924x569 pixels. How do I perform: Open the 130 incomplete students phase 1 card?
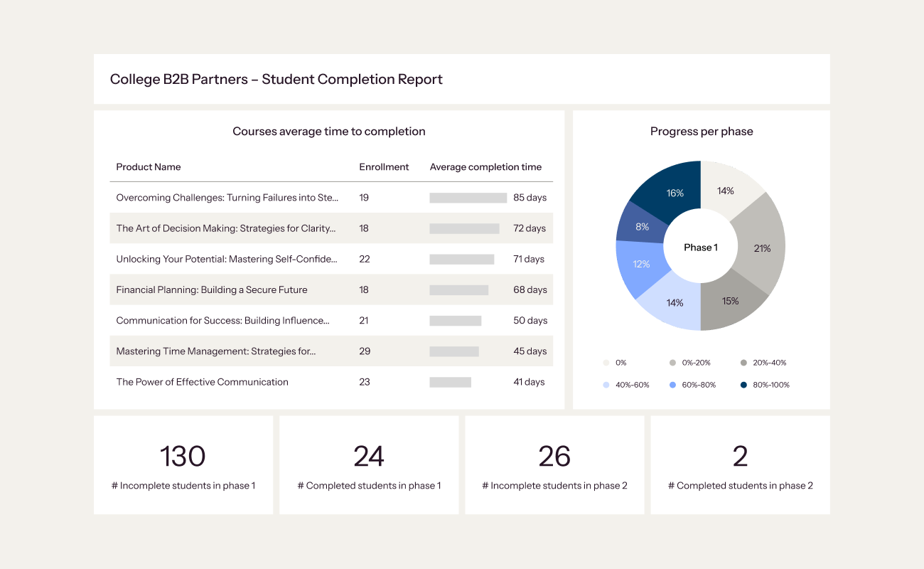tap(183, 465)
